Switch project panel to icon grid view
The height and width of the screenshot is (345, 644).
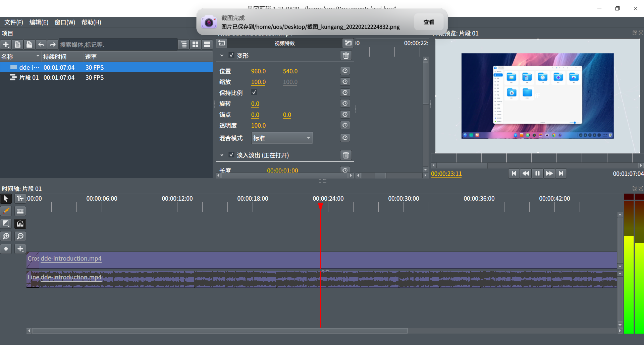196,45
